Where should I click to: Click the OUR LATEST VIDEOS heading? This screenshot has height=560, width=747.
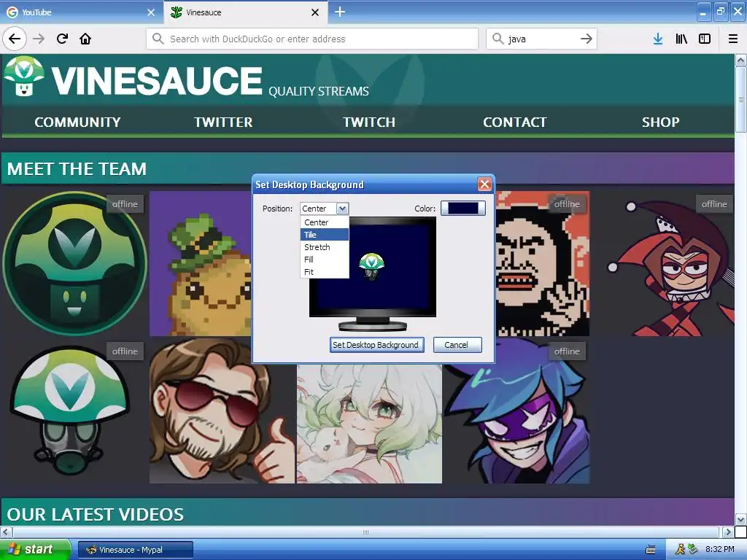point(96,515)
